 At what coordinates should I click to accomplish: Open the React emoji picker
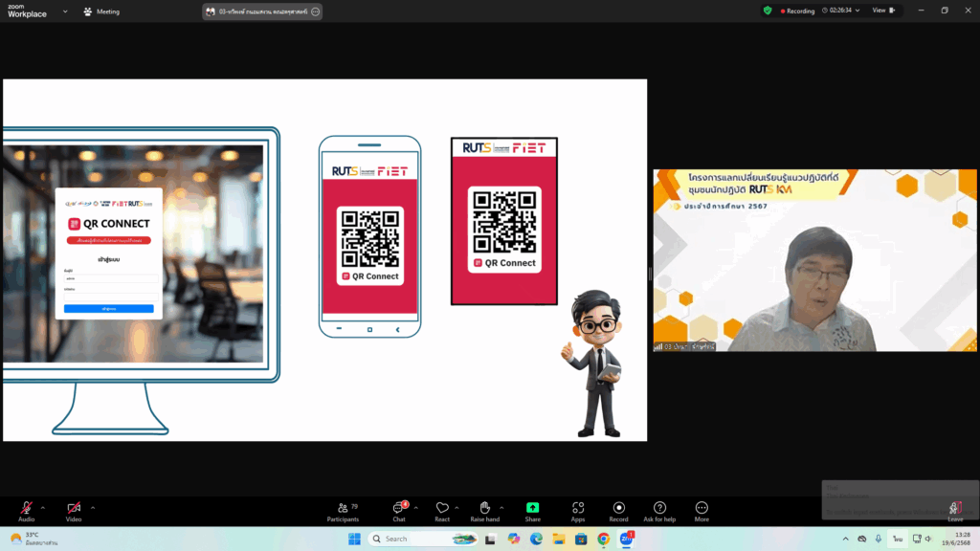(x=442, y=511)
